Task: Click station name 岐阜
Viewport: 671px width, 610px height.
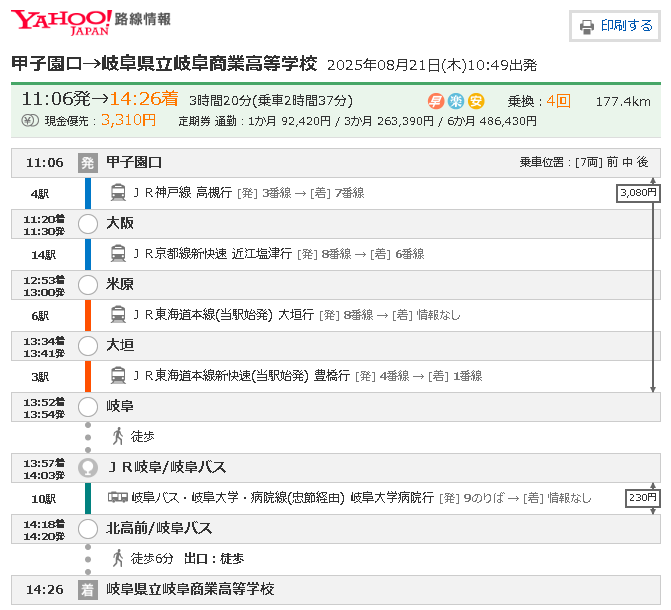Action: [x=120, y=407]
